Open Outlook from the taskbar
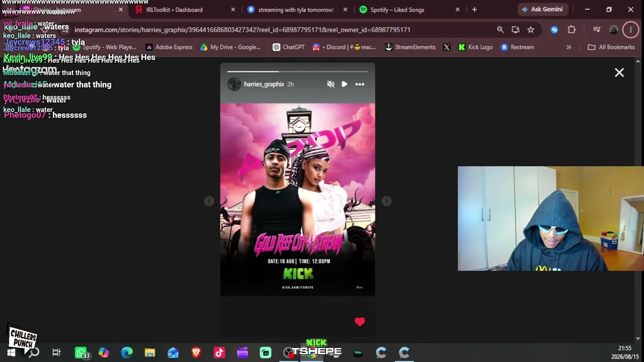The width and height of the screenshot is (644, 362). pos(173,353)
